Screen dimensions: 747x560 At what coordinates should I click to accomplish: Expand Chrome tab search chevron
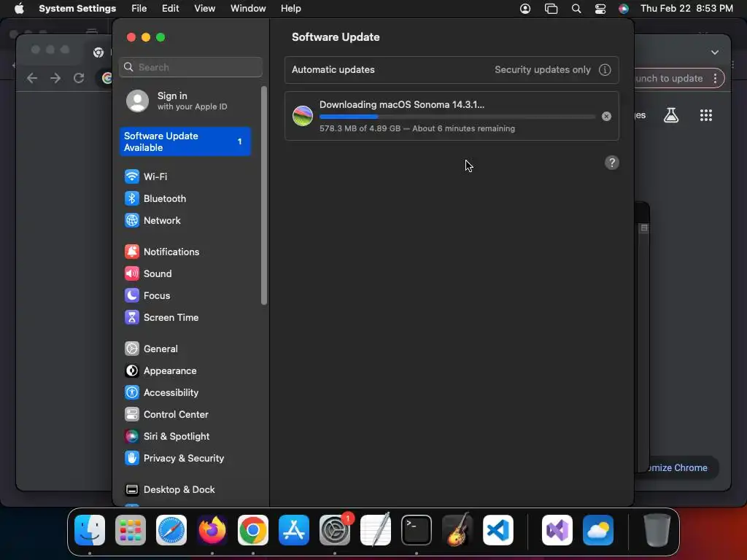click(715, 52)
